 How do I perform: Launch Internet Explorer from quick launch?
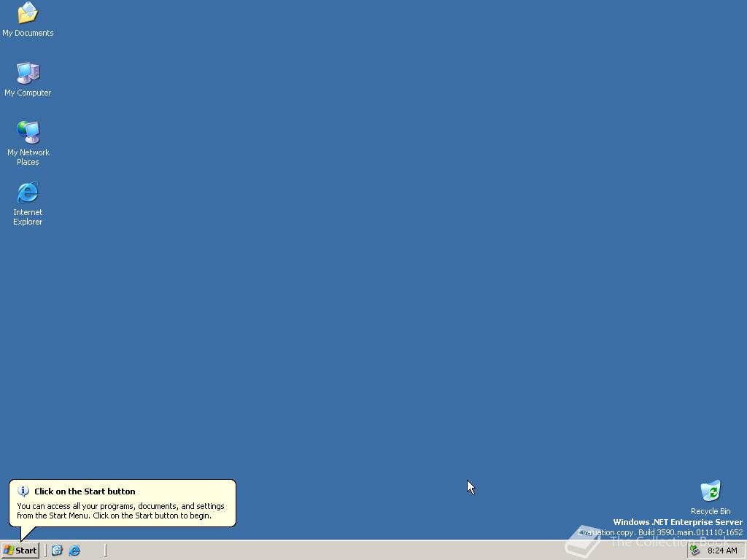click(x=74, y=551)
